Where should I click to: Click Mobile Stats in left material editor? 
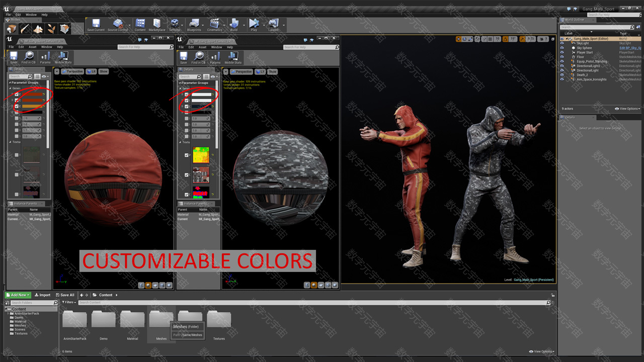coord(63,57)
